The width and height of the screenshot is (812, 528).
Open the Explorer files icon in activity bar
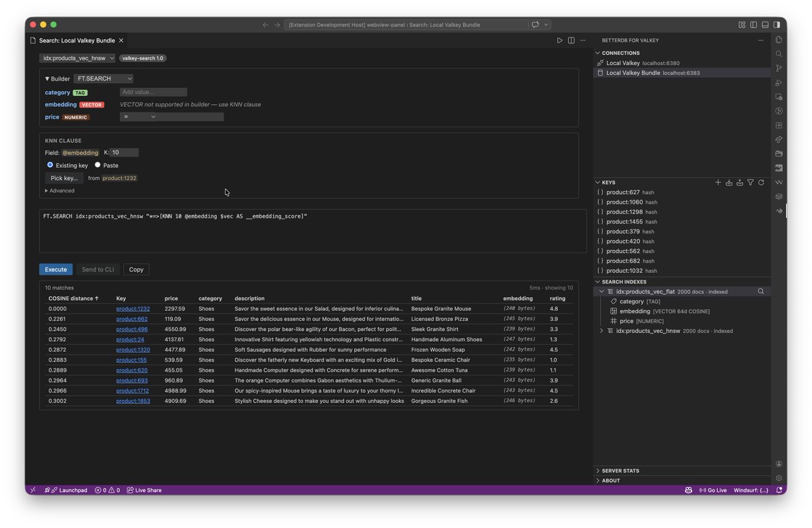pos(778,40)
